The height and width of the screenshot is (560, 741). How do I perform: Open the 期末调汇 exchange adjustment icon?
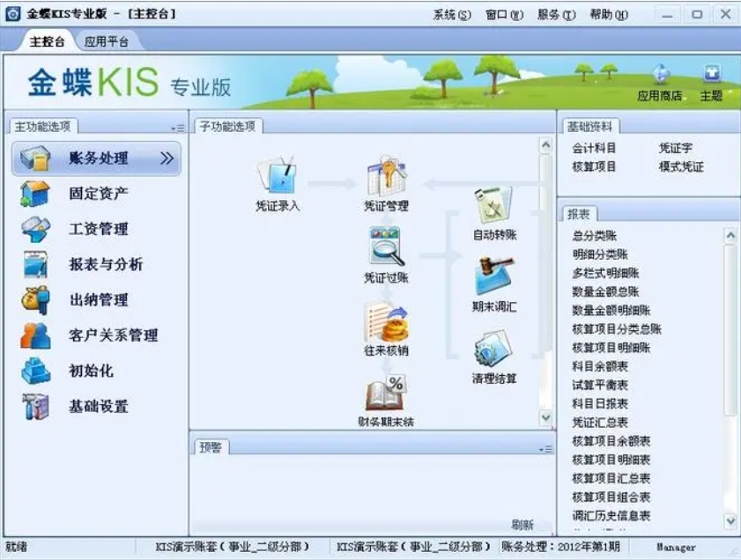(x=494, y=276)
